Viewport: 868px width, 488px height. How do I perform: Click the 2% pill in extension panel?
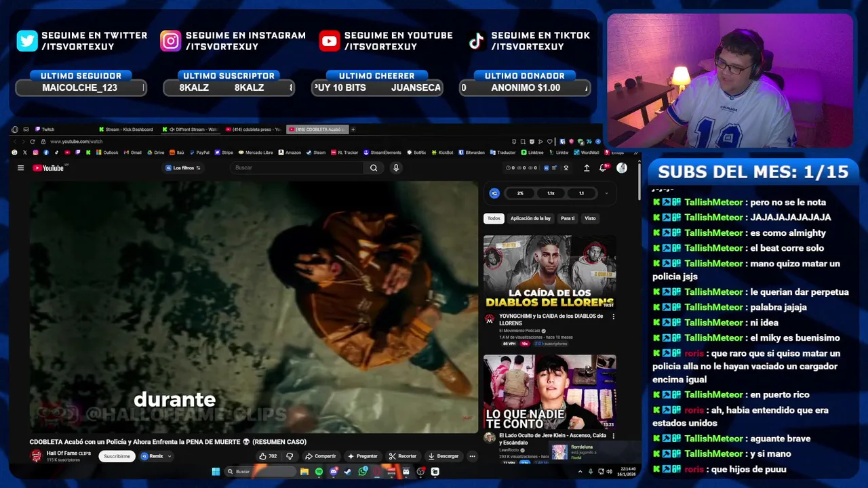point(520,193)
